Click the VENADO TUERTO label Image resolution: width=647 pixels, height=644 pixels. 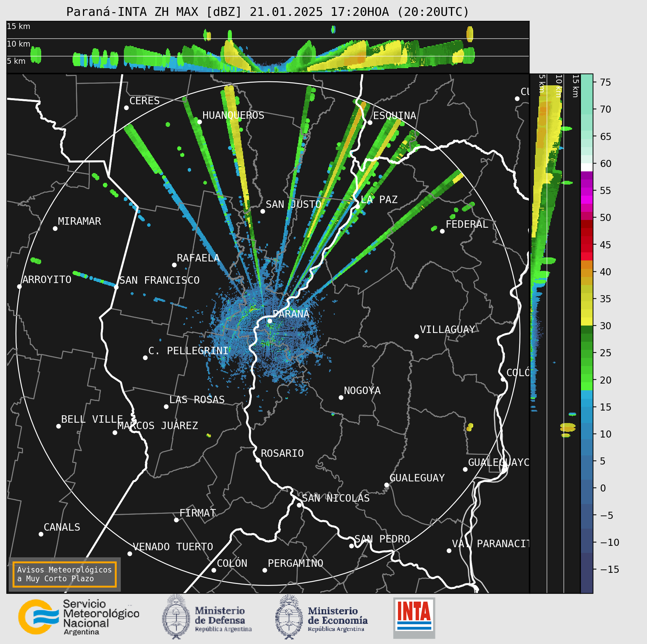coord(173,547)
